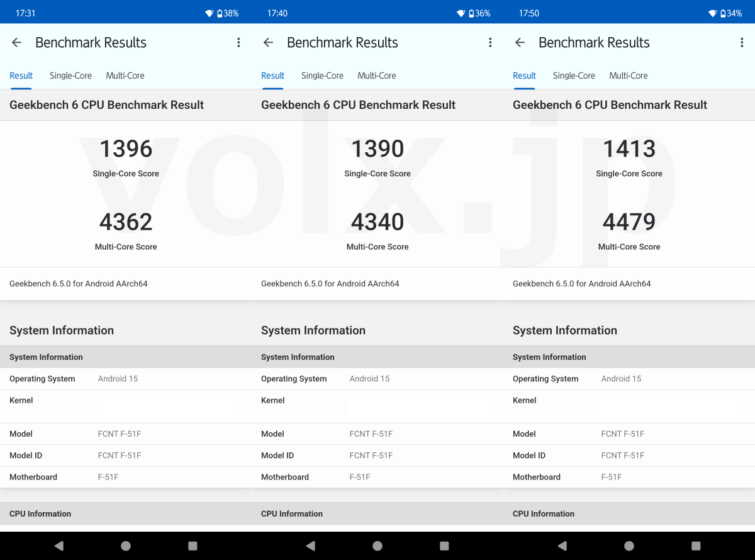Tap the battery icon showing 34%
This screenshot has height=560, width=755.
723,13
